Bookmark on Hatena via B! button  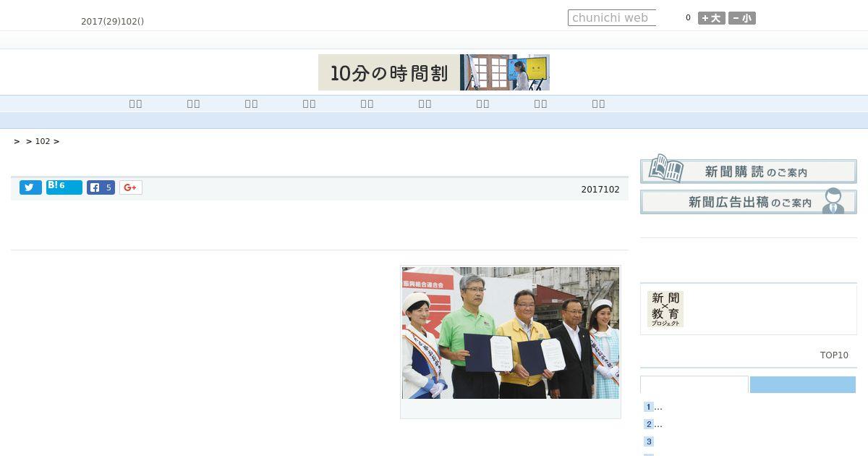click(x=64, y=187)
